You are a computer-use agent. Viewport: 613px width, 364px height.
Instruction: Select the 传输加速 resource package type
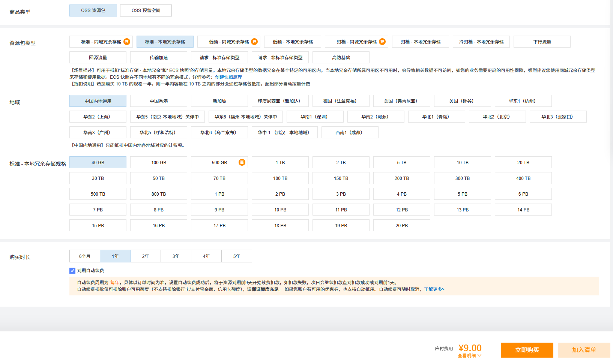[x=159, y=58]
